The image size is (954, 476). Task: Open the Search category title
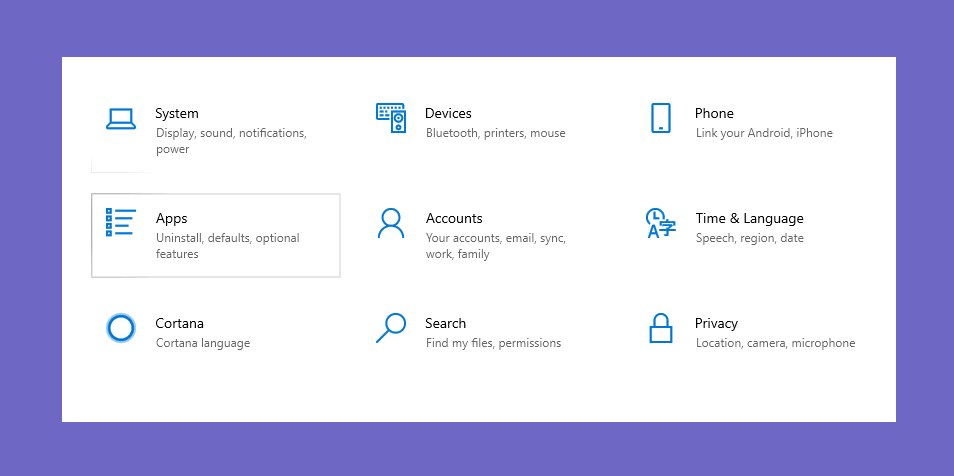coord(445,323)
